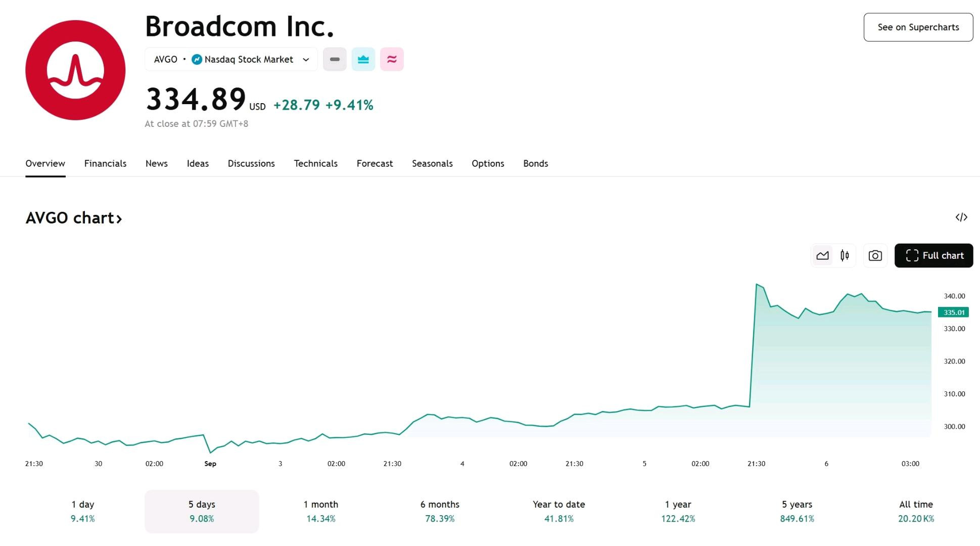
Task: Open the Seasonals tab
Action: 432,163
